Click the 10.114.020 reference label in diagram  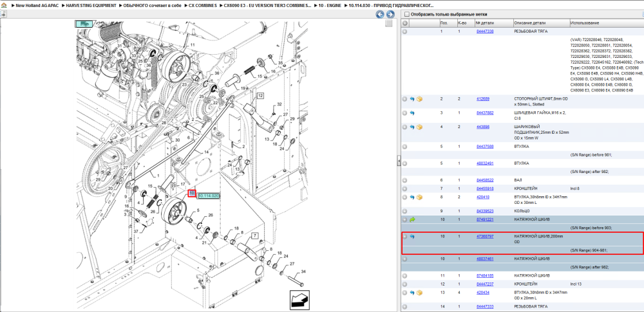coord(209,196)
